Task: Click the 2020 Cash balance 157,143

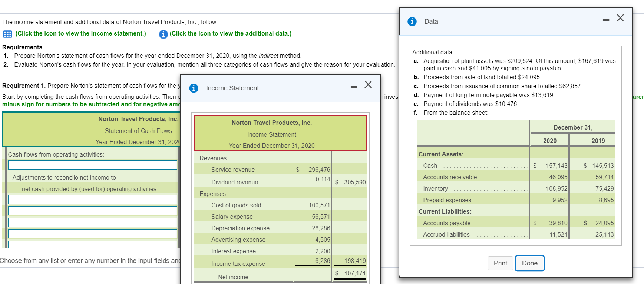Action: tap(557, 166)
